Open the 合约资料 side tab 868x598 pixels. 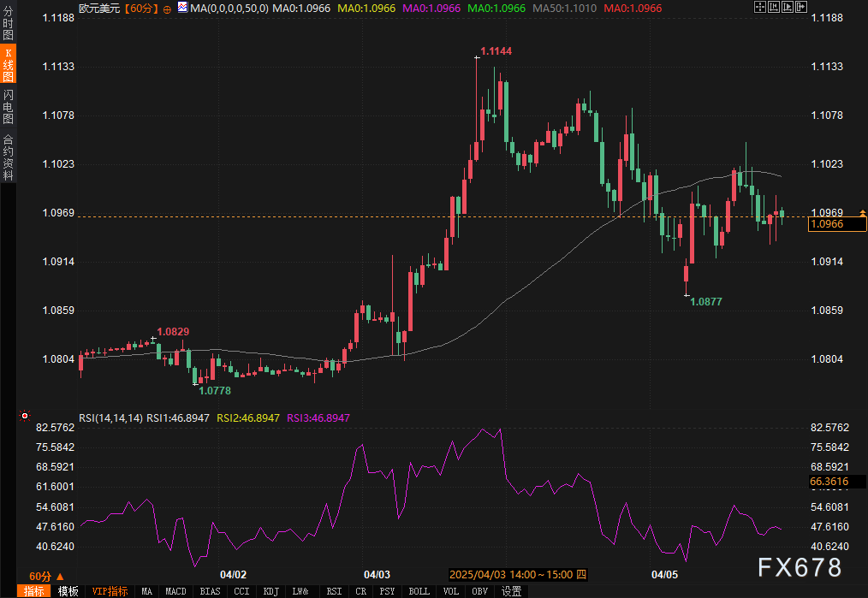click(x=8, y=157)
